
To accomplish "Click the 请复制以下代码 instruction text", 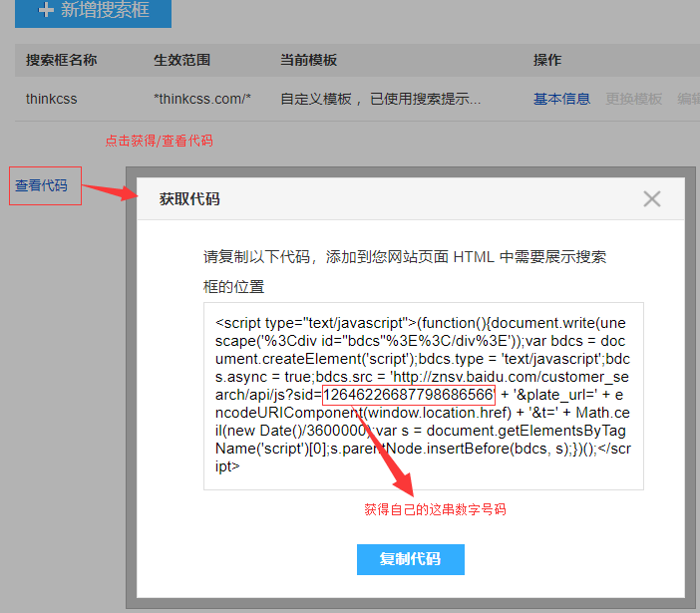I will [x=405, y=272].
